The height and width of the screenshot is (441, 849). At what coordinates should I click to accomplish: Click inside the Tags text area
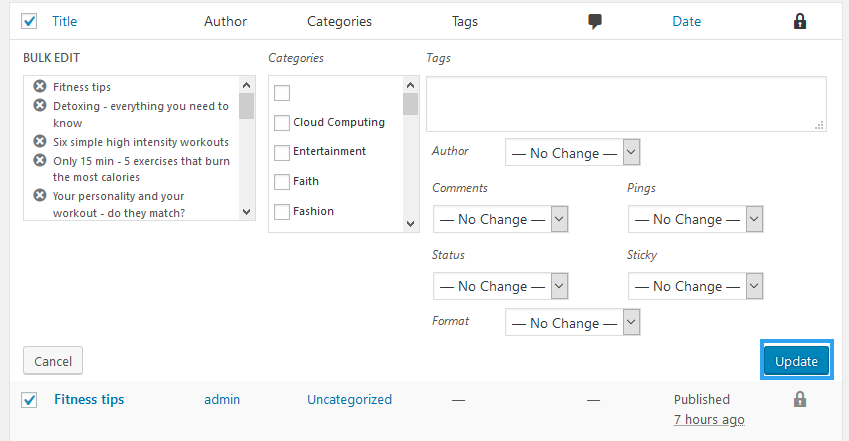tap(625, 104)
